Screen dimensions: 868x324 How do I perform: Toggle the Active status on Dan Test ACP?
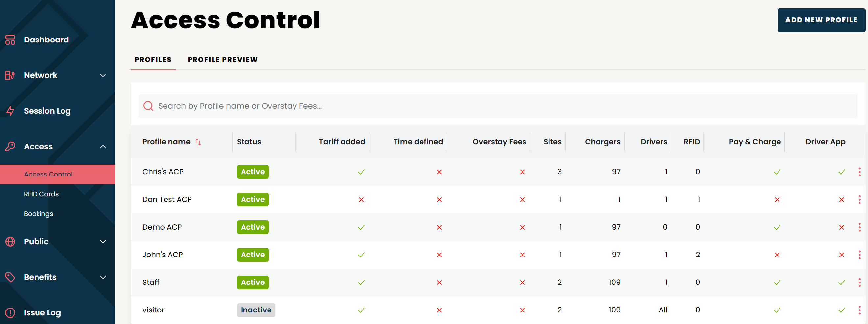[252, 199]
